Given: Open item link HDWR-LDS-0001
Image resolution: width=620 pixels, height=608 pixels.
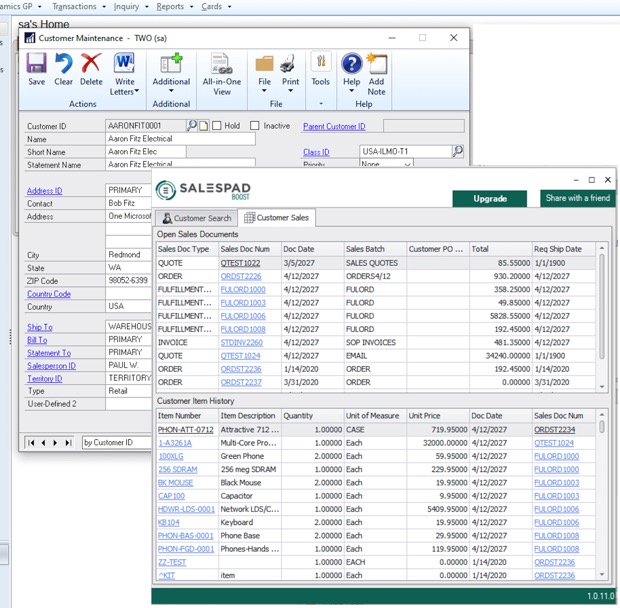Looking at the screenshot, I should click(x=186, y=509).
